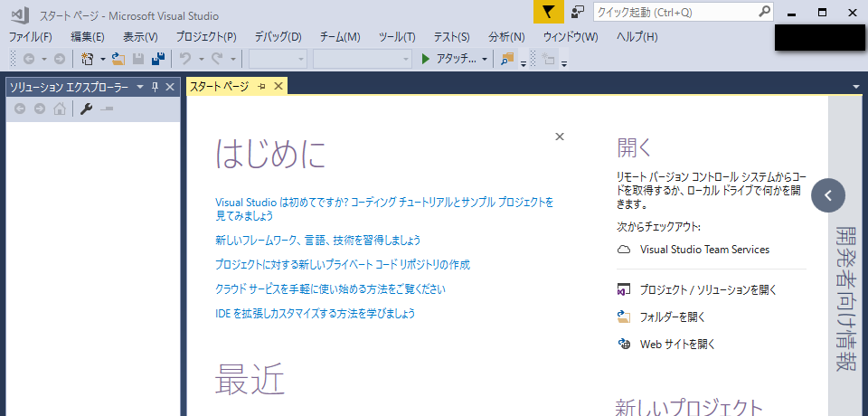Open 新しいフレームワーク、言語、技術 link
The width and height of the screenshot is (868, 416).
click(x=317, y=240)
